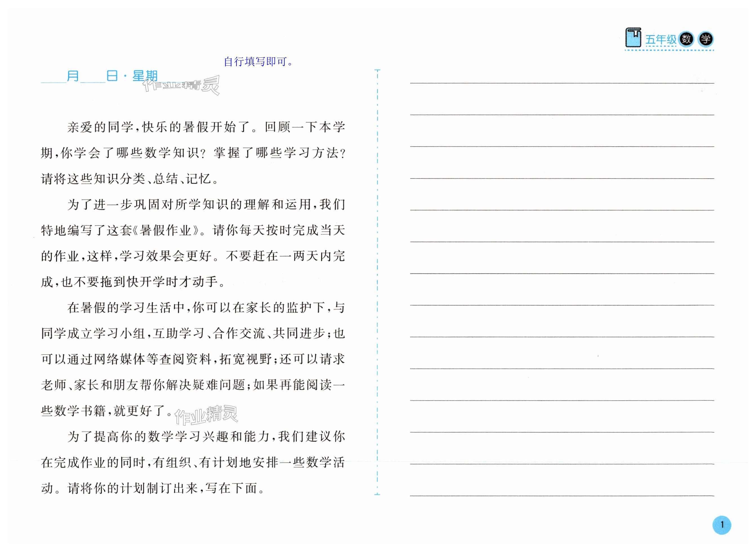
Task: Click the blue book icon in header
Action: (633, 38)
